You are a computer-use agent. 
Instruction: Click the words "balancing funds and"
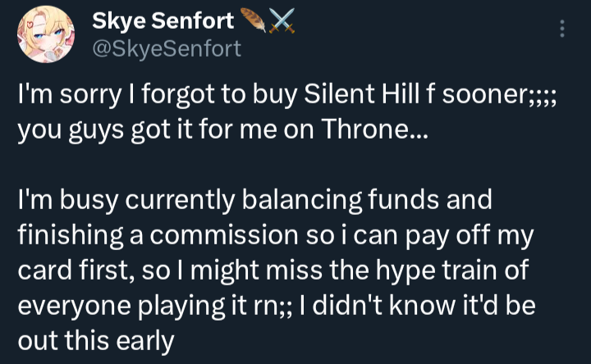[x=340, y=198]
